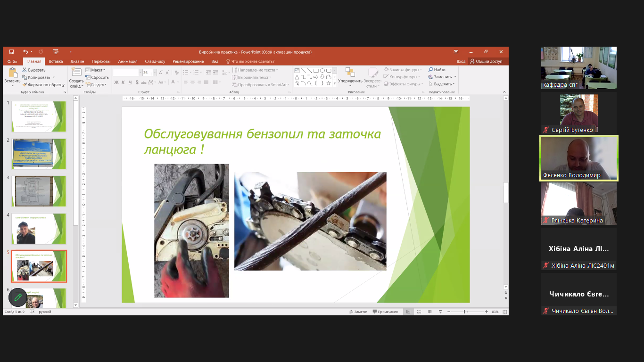Click the zoom slider in status bar
644x362 pixels.
click(x=465, y=312)
